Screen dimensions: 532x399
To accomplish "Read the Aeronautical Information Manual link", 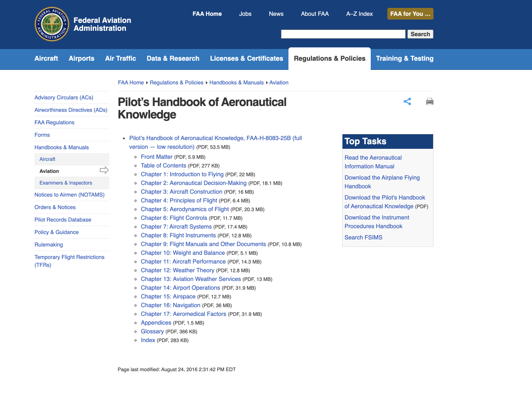I will pyautogui.click(x=373, y=162).
